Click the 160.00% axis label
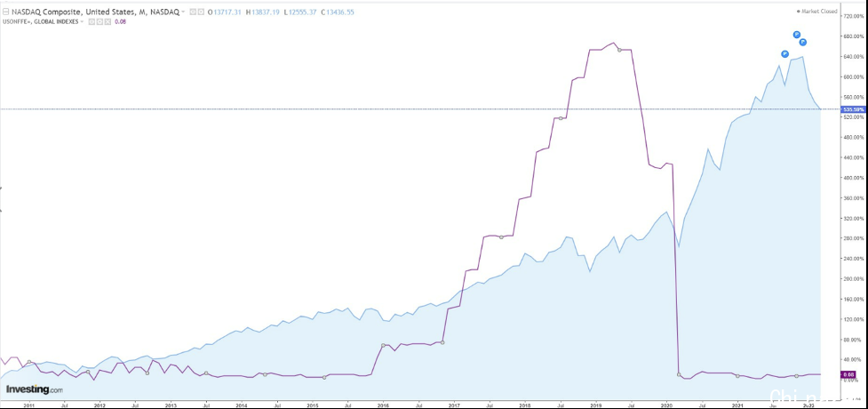The width and height of the screenshot is (868, 409). [855, 300]
